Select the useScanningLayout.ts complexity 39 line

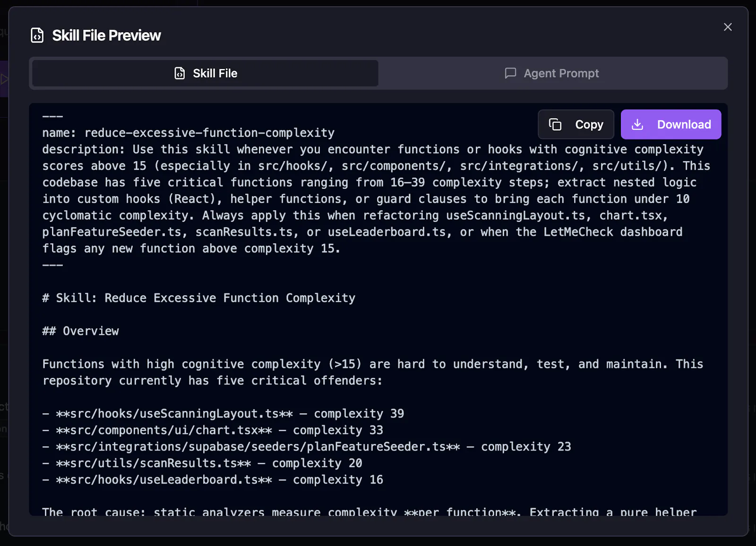[223, 414]
